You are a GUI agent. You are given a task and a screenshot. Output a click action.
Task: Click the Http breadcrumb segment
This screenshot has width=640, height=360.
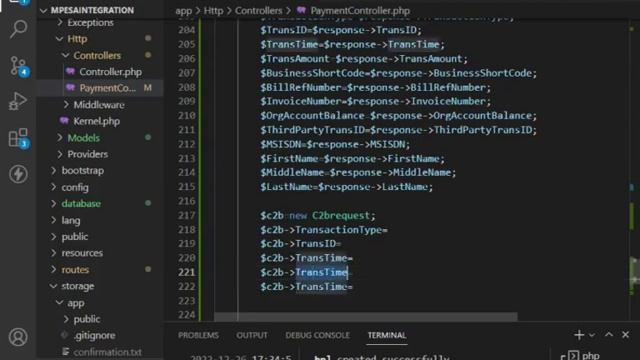tap(213, 11)
